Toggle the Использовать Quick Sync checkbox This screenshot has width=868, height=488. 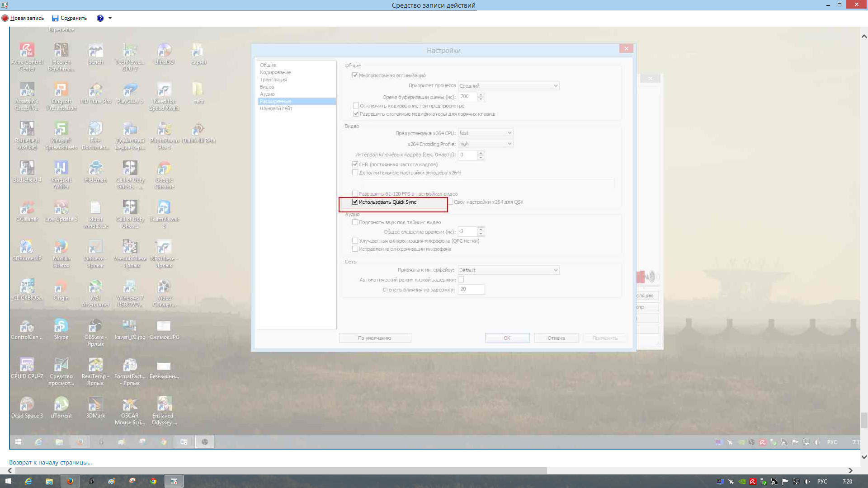click(355, 202)
